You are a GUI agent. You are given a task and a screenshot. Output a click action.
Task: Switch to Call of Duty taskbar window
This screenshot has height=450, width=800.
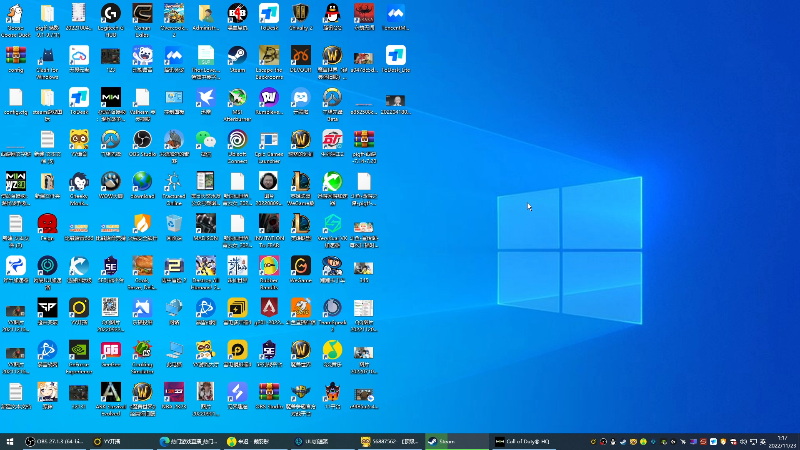523,442
